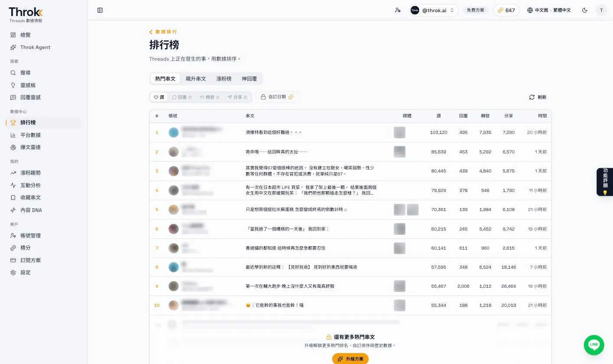The height and width of the screenshot is (364, 613).
Task: Click share count 26,464
Action: coord(508,286)
